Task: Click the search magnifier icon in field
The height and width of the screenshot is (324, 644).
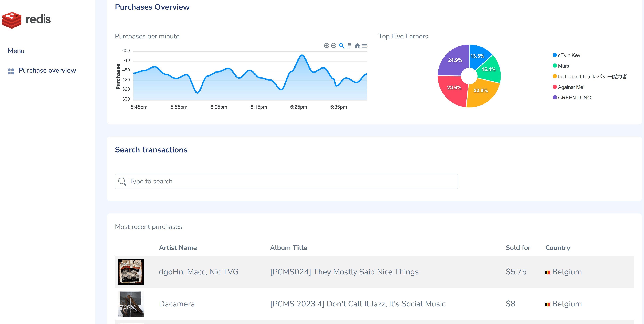Action: tap(122, 181)
